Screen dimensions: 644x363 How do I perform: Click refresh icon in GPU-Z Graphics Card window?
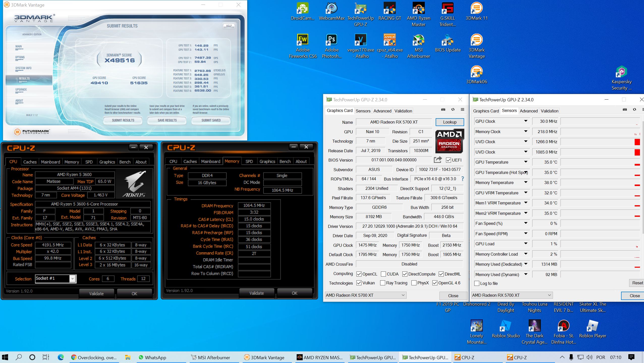pos(453,110)
